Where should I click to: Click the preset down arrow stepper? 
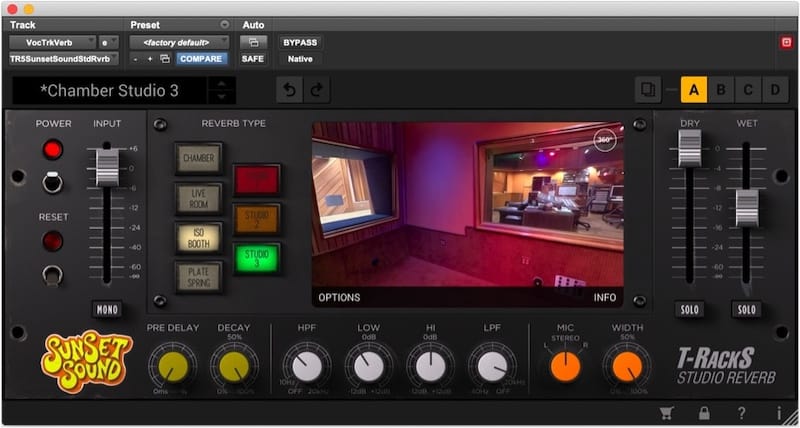click(221, 97)
